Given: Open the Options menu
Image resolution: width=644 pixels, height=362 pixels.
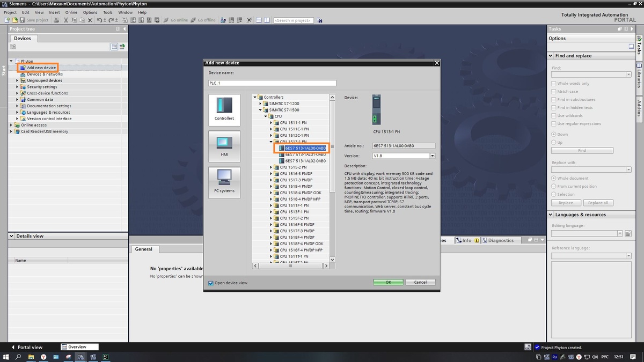Looking at the screenshot, I should click(x=90, y=12).
